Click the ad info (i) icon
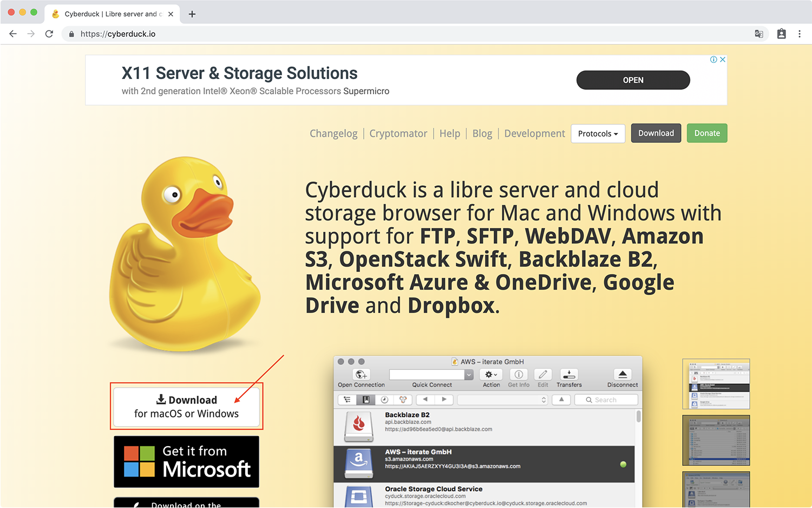The image size is (812, 508). click(x=713, y=60)
